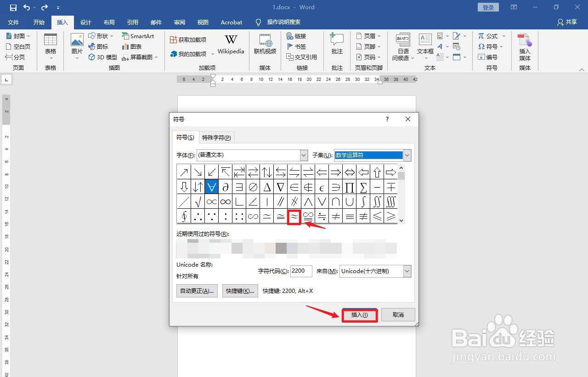Click the 登录 sign-in button

pyautogui.click(x=488, y=7)
